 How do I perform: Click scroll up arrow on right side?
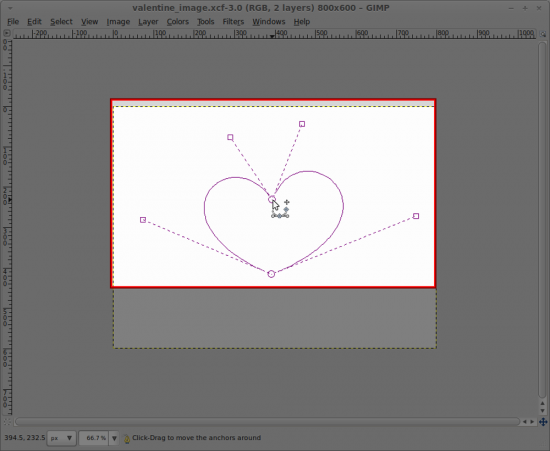click(543, 403)
